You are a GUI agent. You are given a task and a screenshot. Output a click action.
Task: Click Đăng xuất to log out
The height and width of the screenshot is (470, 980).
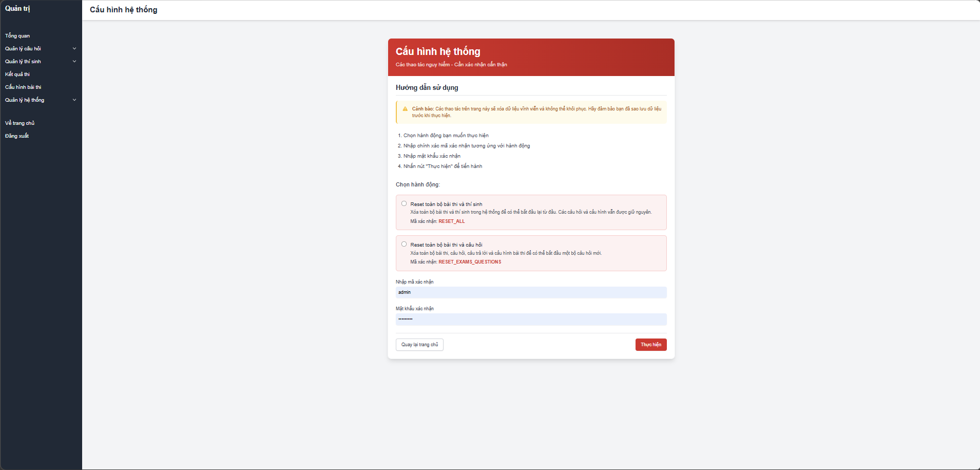click(x=17, y=136)
